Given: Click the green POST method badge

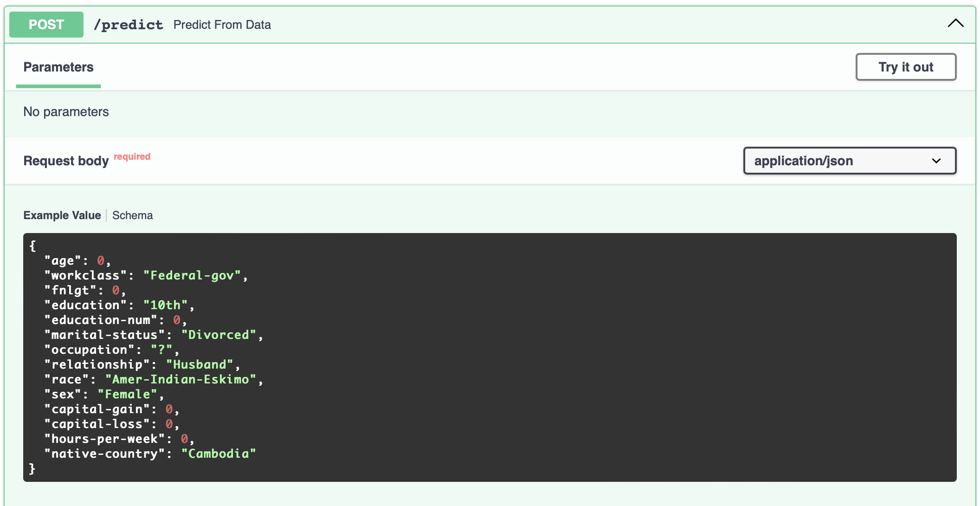Looking at the screenshot, I should (46, 25).
